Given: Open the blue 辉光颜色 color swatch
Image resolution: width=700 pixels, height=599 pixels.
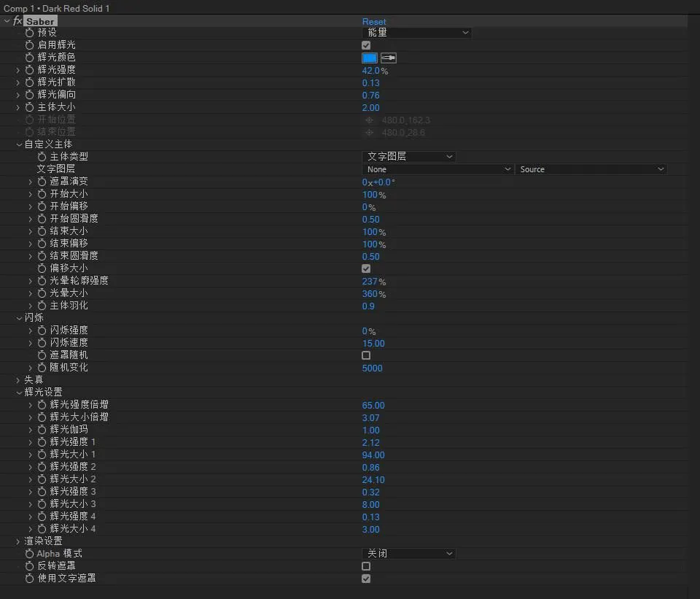Looking at the screenshot, I should pyautogui.click(x=370, y=58).
